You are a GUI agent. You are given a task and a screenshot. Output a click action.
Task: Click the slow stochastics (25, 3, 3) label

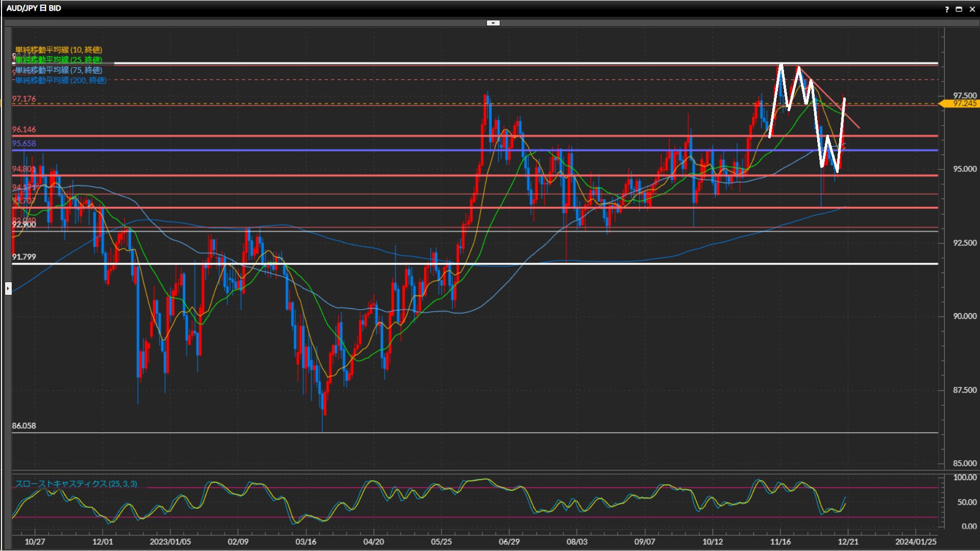click(x=76, y=484)
